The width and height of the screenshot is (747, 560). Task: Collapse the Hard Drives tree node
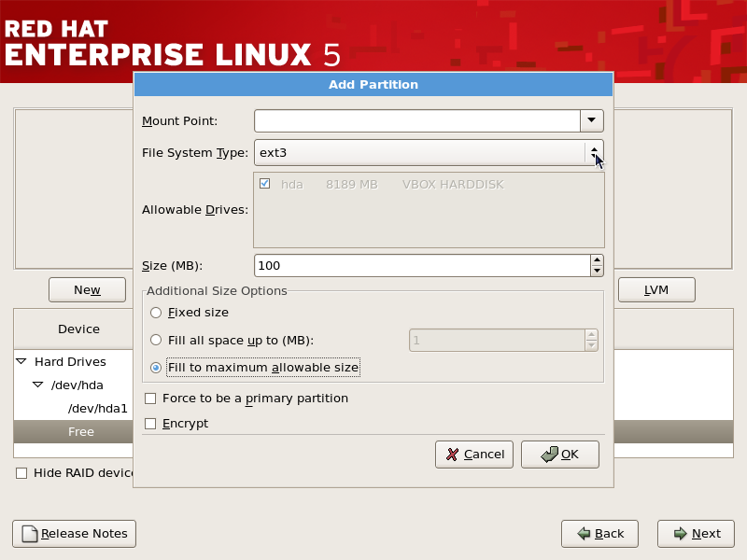point(21,361)
